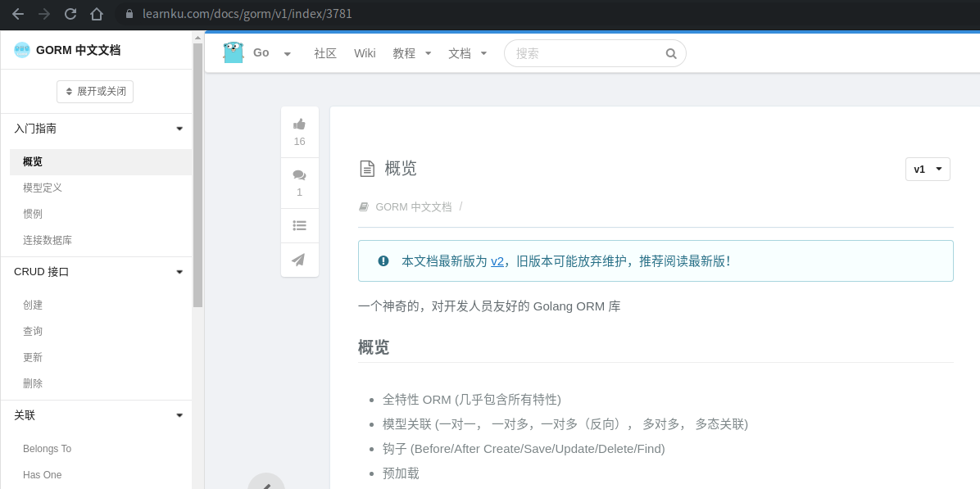The height and width of the screenshot is (489, 980).
Task: Click the thumbs-up like icon
Action: (299, 124)
